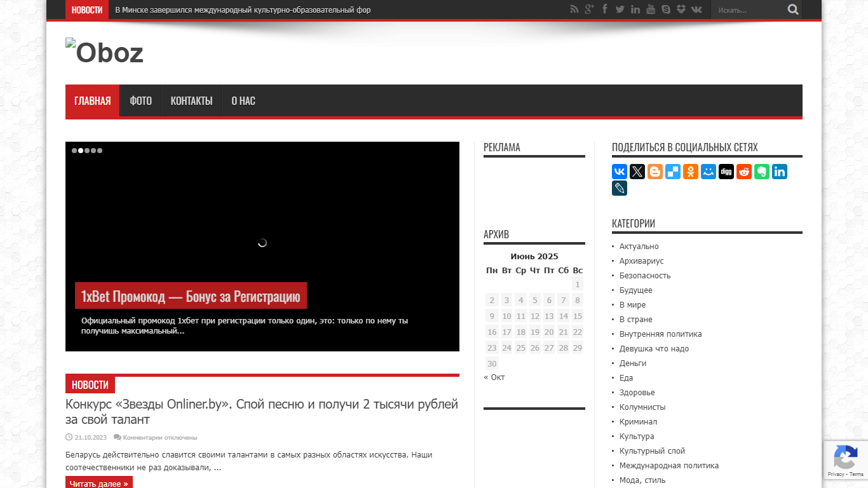Open the Деньги category
Viewport: 868px width, 488px height.
(633, 363)
